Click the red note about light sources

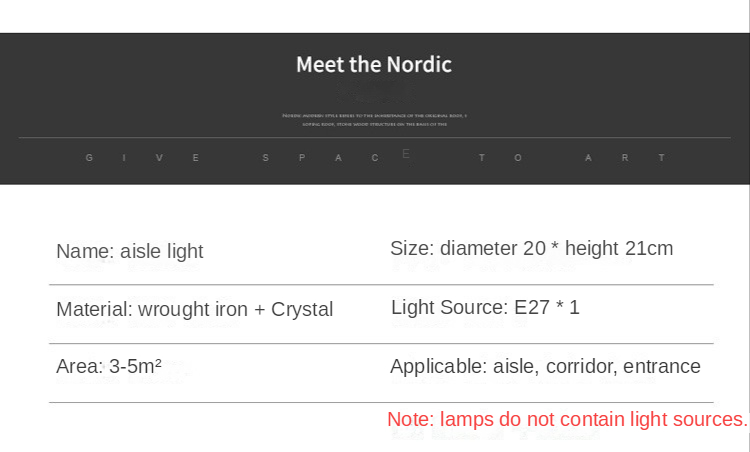point(567,419)
